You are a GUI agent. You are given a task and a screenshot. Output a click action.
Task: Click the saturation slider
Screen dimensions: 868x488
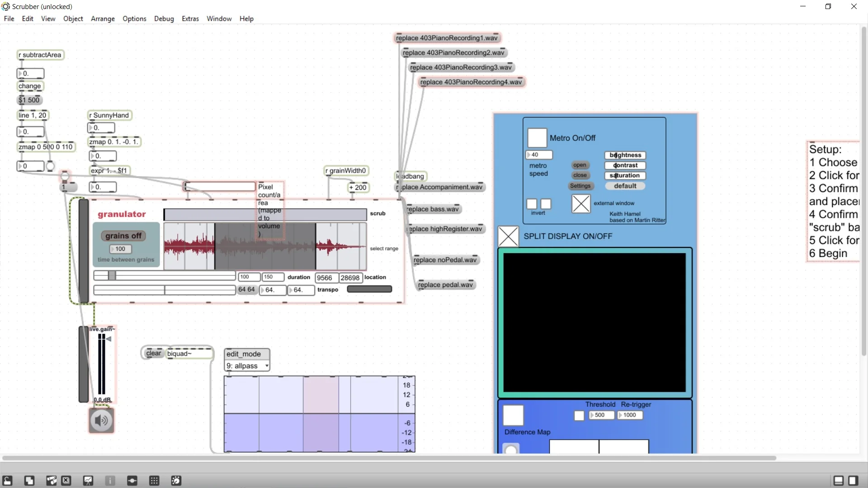(x=625, y=175)
